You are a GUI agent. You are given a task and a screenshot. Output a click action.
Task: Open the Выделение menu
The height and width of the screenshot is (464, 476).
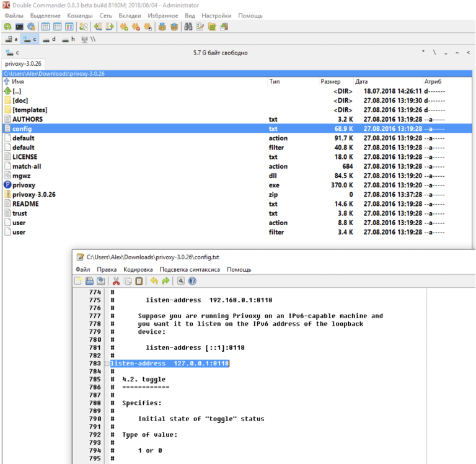click(45, 16)
